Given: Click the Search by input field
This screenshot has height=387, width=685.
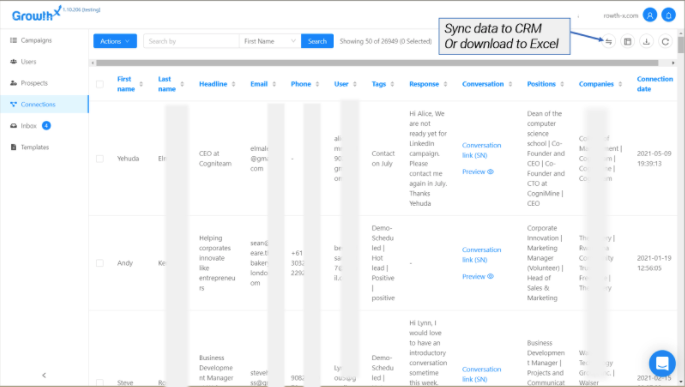Looking at the screenshot, I should click(x=191, y=41).
